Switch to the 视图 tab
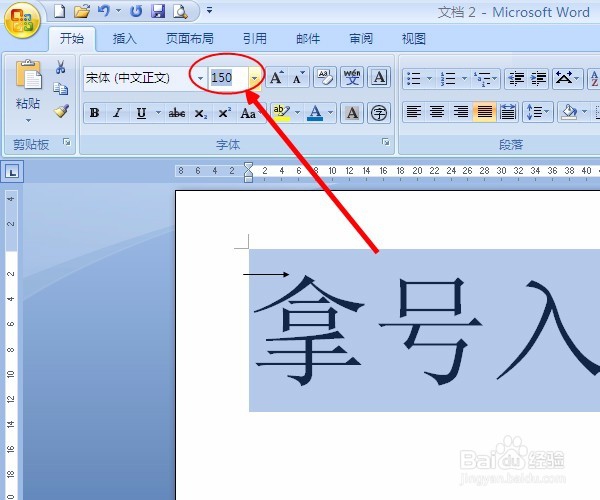Viewport: 600px width, 500px height. click(x=414, y=39)
